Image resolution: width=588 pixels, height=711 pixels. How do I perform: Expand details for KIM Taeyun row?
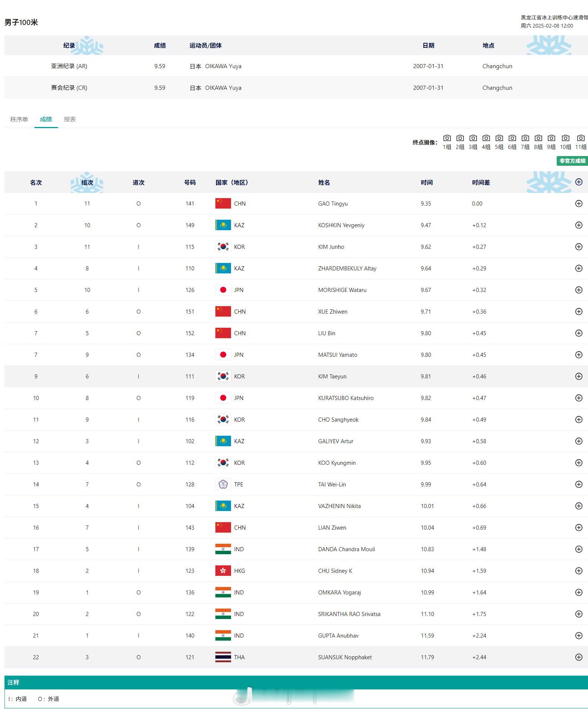(x=579, y=376)
